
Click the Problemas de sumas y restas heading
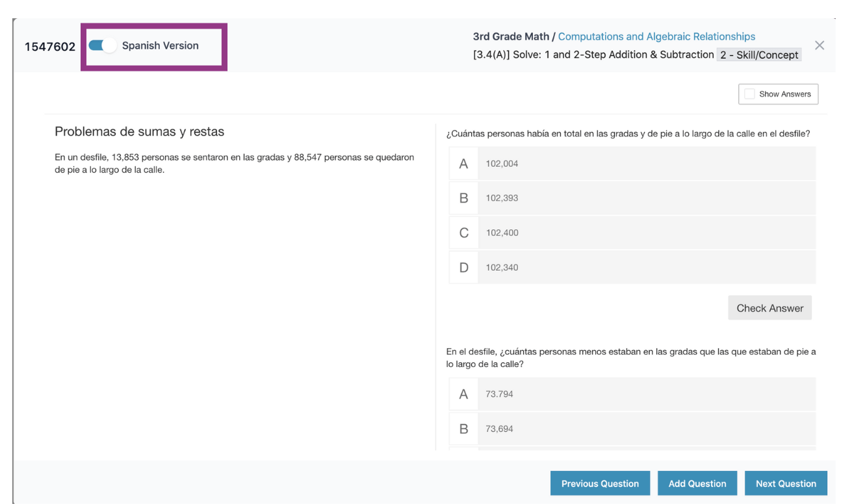[x=139, y=132]
